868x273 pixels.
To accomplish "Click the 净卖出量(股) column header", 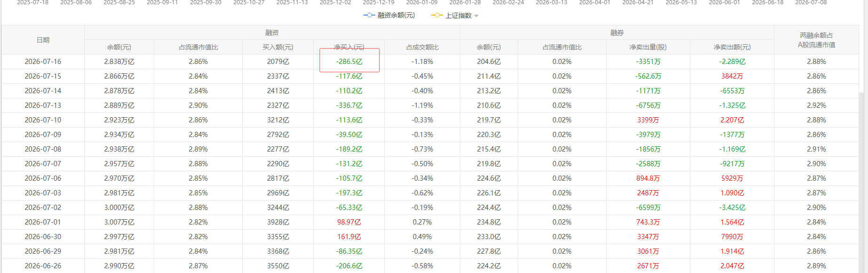I will pyautogui.click(x=648, y=47).
